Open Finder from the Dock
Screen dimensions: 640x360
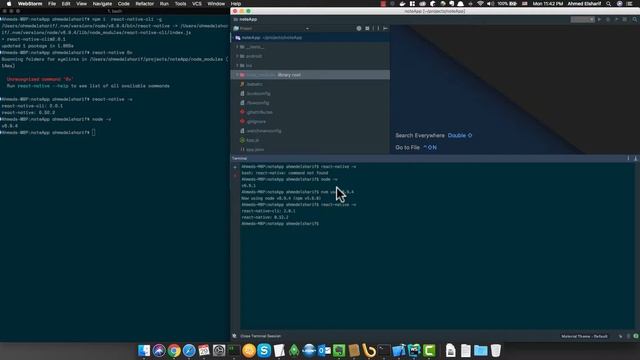click(x=144, y=351)
